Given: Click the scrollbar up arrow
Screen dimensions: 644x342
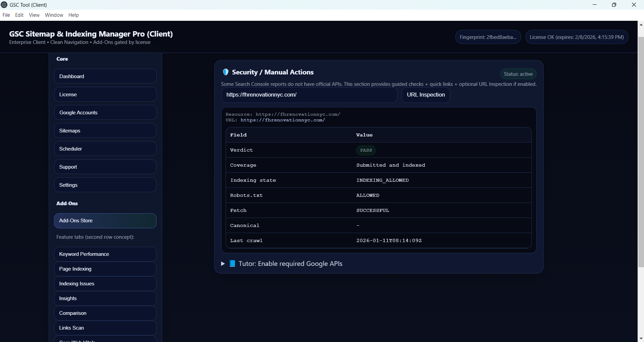Looking at the screenshot, I should coord(641,24).
